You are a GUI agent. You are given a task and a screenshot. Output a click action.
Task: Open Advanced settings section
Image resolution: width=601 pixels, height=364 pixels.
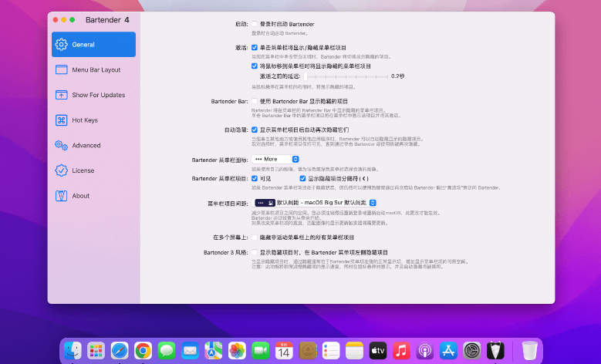click(x=93, y=145)
